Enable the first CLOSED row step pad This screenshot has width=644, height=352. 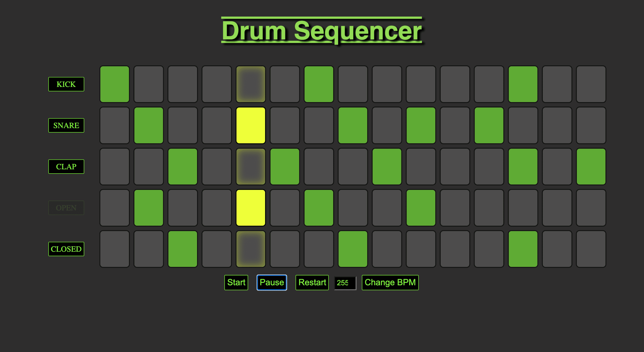(115, 249)
